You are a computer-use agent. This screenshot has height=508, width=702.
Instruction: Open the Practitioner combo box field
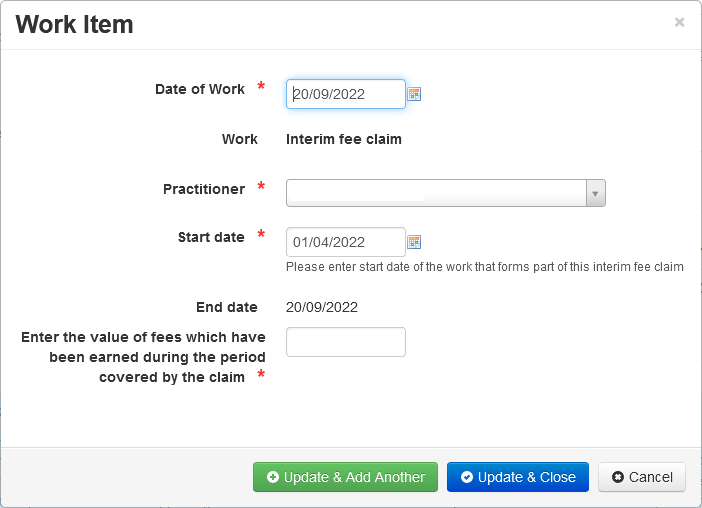445,193
